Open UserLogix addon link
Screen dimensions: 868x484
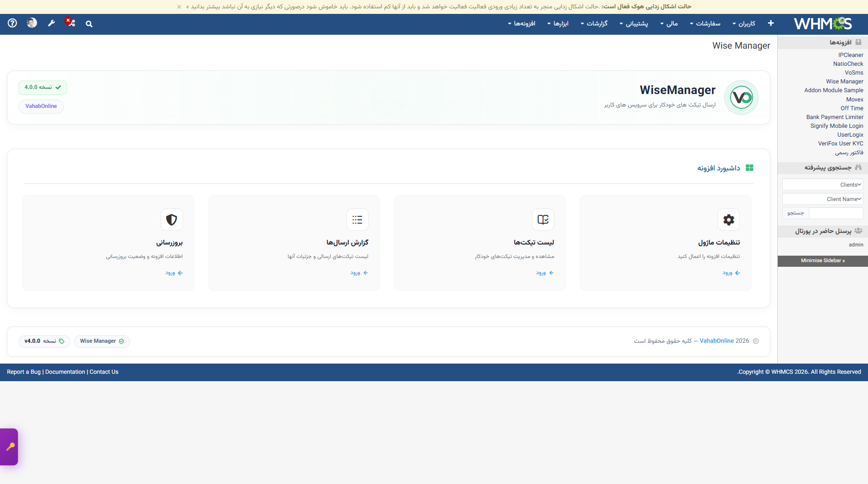point(850,135)
